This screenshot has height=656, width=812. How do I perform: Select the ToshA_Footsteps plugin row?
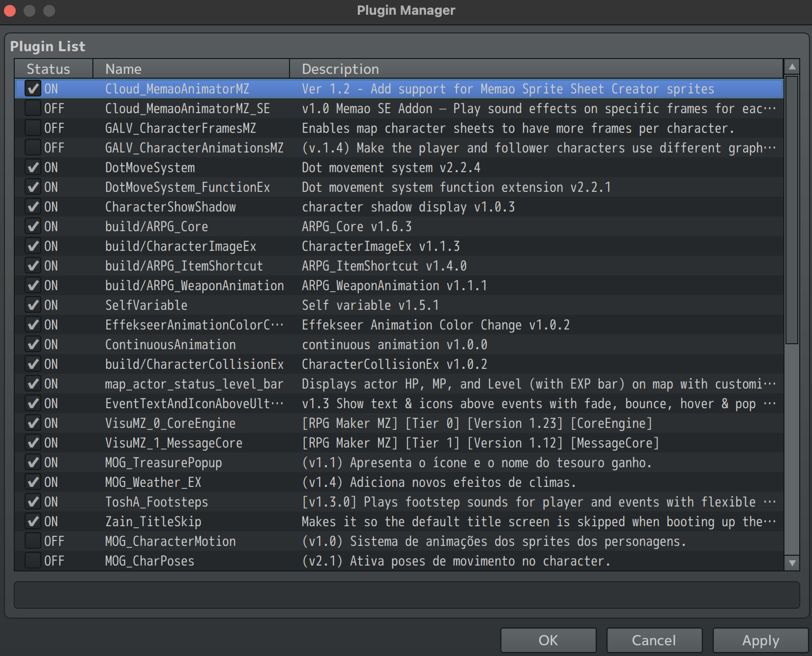(x=156, y=502)
